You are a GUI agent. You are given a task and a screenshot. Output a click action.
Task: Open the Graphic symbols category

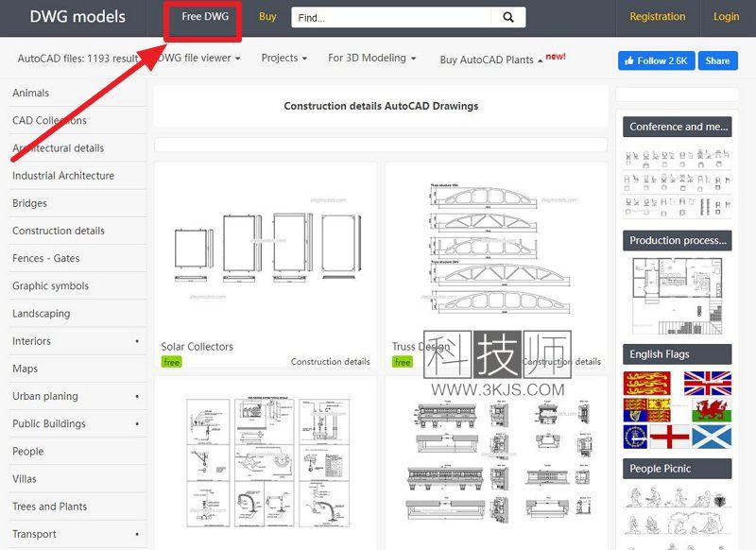[51, 285]
